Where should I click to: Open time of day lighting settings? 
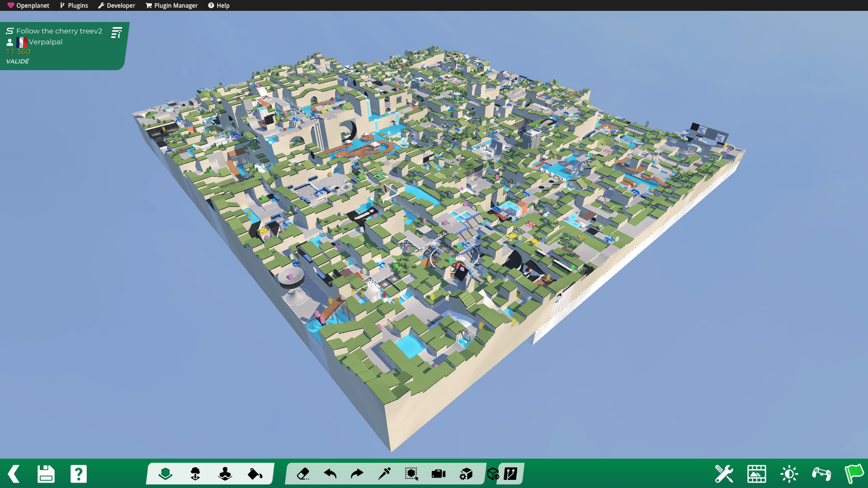[789, 474]
